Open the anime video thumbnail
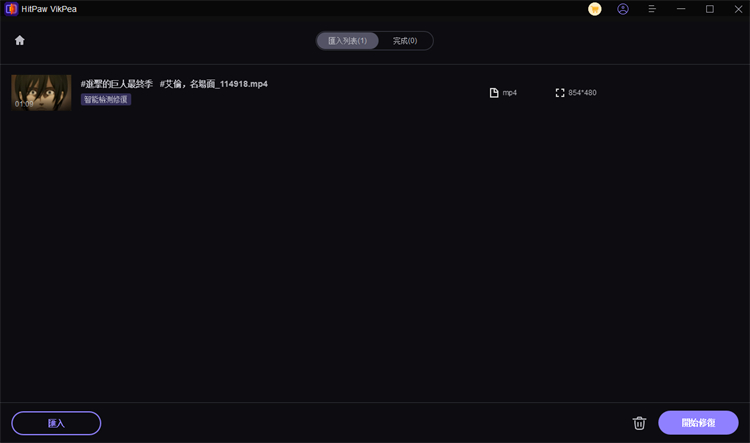This screenshot has height=443, width=750. [x=41, y=93]
